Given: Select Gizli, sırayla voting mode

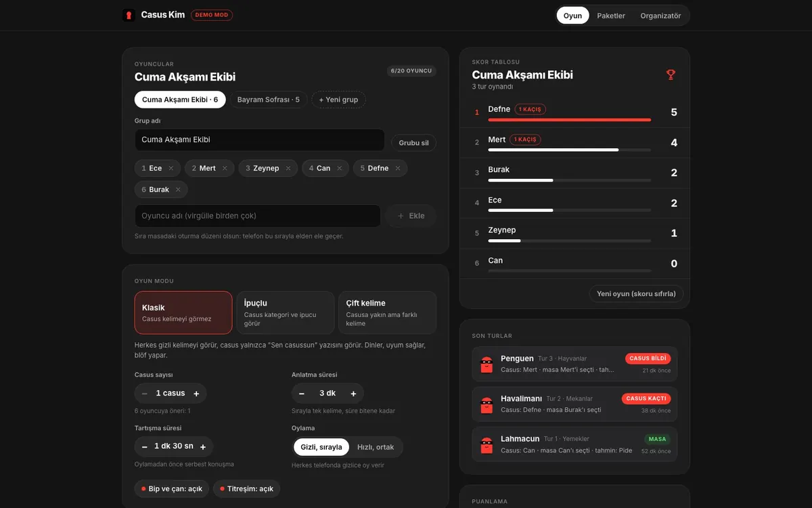Looking at the screenshot, I should [321, 447].
